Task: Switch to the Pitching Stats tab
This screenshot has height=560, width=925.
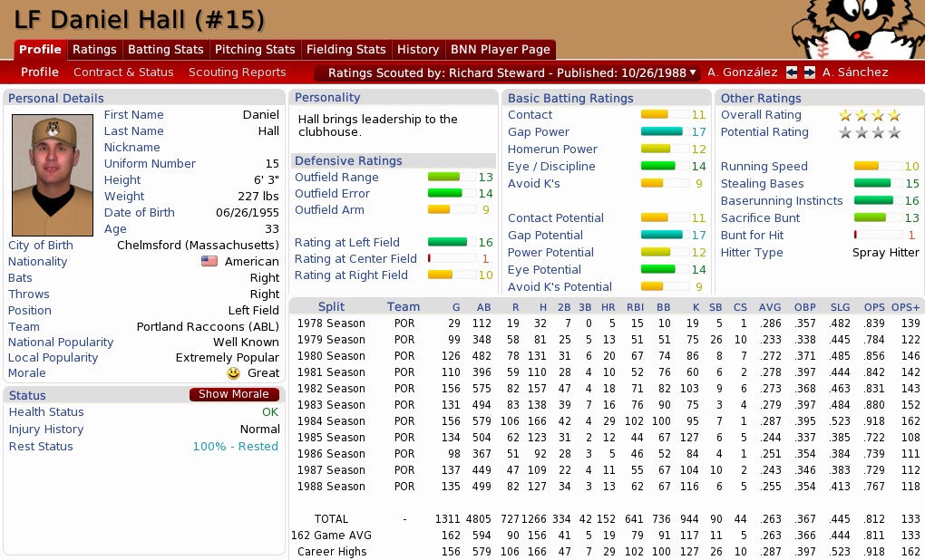Action: 255,50
